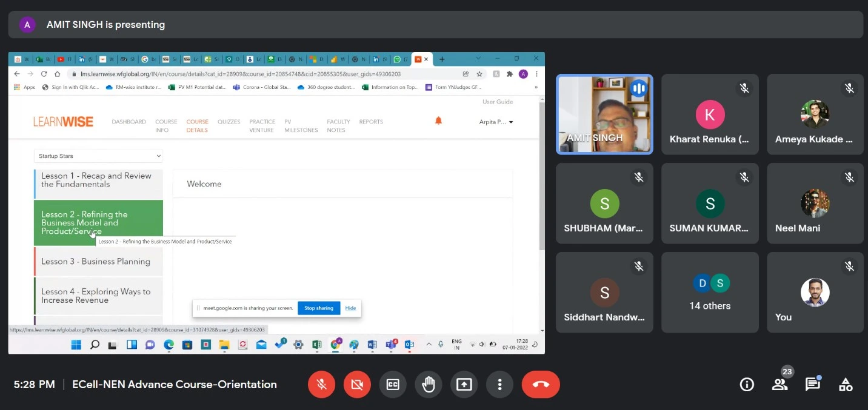
Task: Open Lesson 1 - Recap and Review the Fundamentals
Action: [98, 184]
